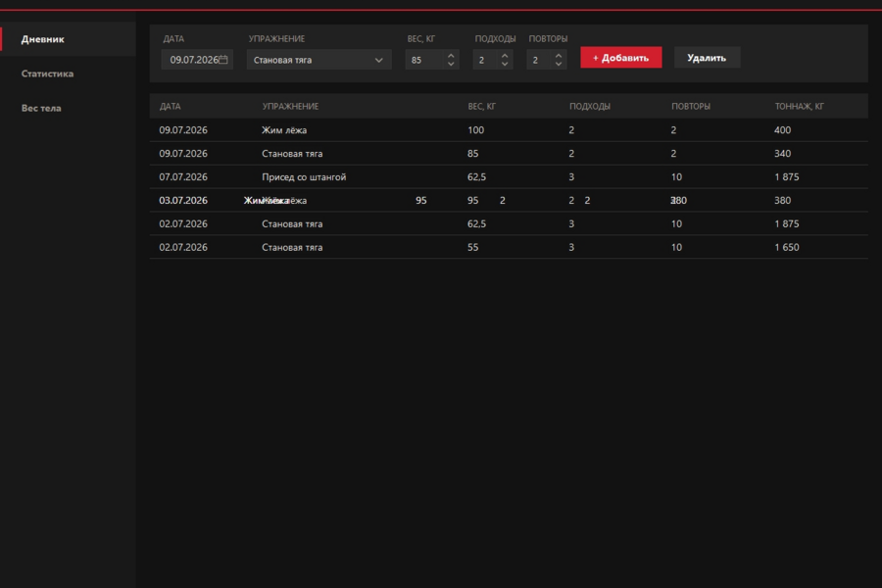Increase weight with the up arrow
The width and height of the screenshot is (882, 588).
pyautogui.click(x=451, y=55)
